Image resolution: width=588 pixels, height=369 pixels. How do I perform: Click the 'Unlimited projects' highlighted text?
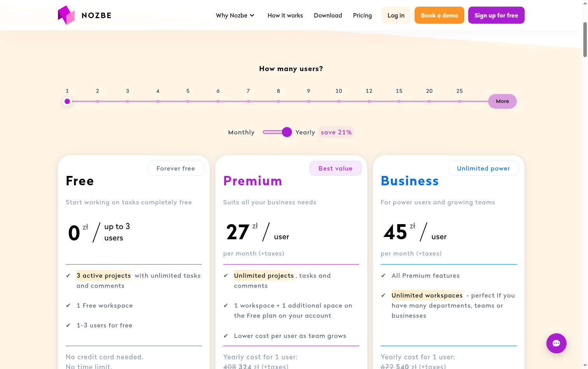click(x=264, y=275)
